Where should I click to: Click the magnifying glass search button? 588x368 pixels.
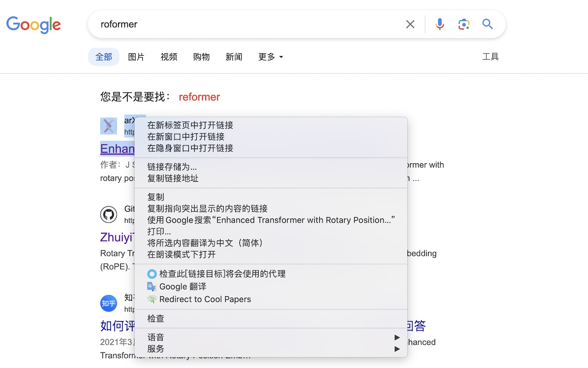487,24
